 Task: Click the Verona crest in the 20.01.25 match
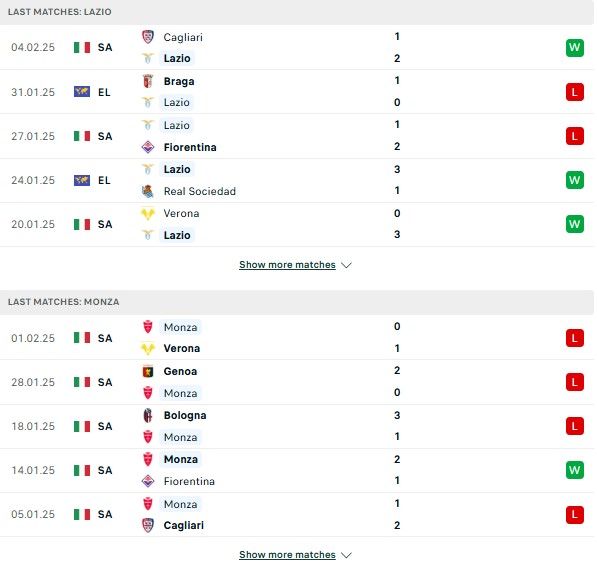click(x=148, y=213)
